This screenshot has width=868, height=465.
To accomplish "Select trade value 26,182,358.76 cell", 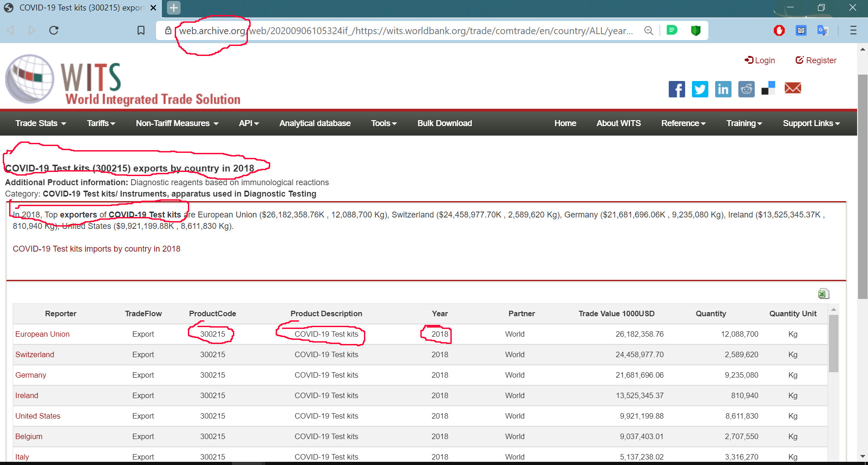I will (639, 334).
